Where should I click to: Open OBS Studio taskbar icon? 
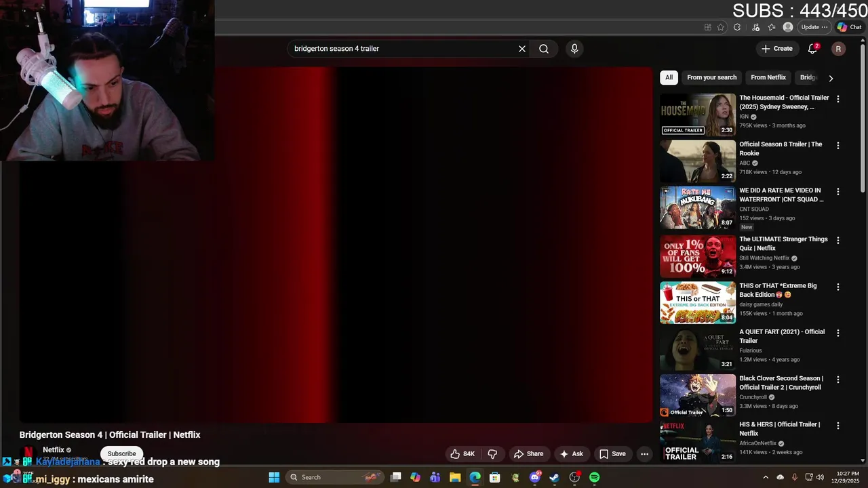click(574, 477)
